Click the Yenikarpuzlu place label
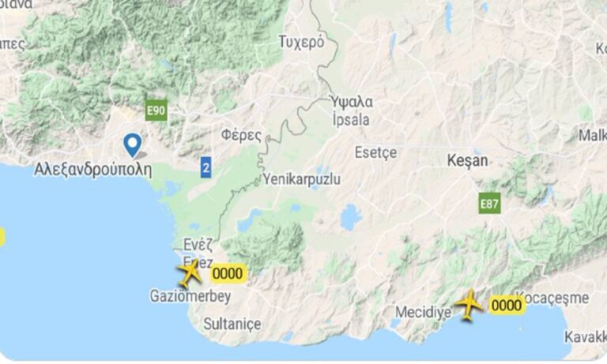Viewport: 607px width, 364px height. click(x=302, y=179)
